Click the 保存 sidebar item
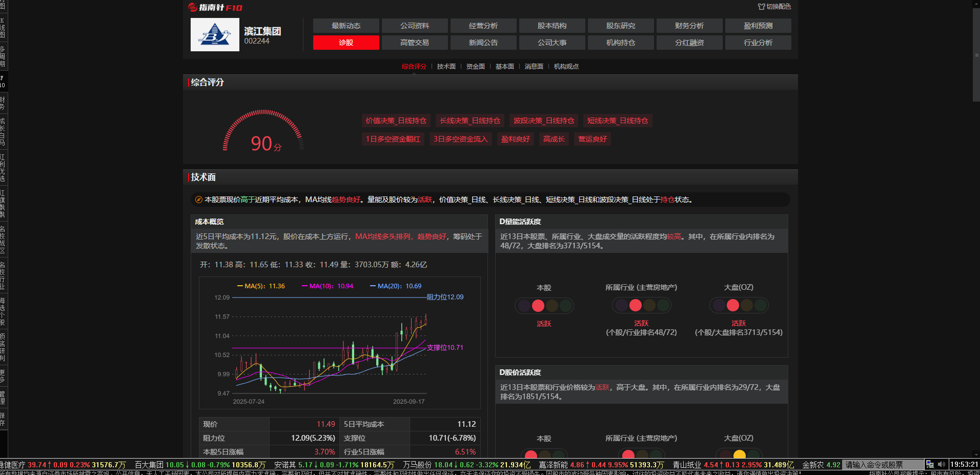980x475 pixels. [x=3, y=419]
